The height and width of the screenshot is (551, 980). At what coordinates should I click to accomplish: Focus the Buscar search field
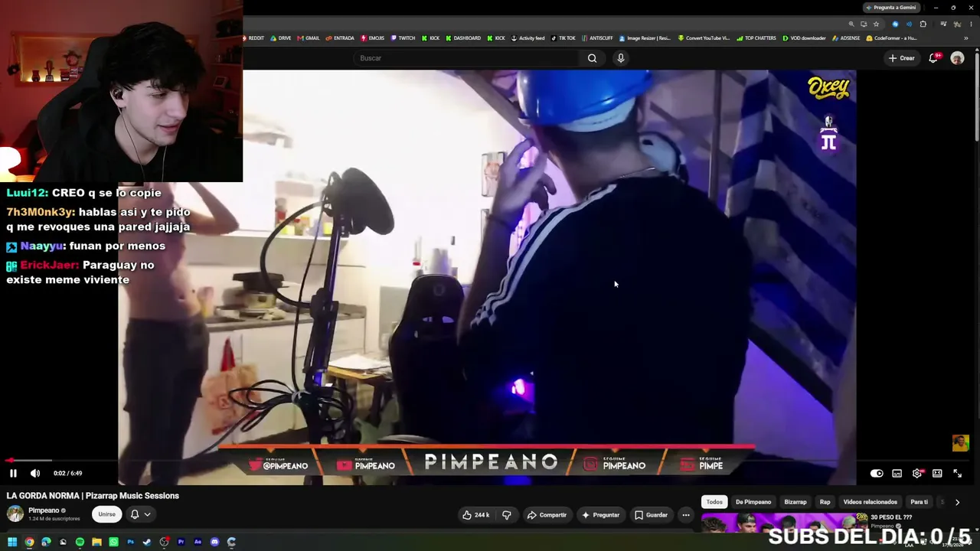coord(468,58)
